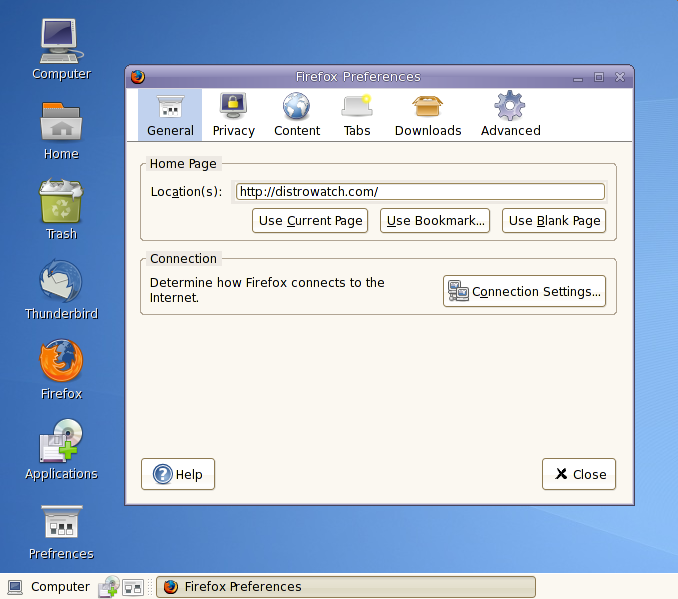Select the Trash desktop icon
This screenshot has width=678, height=599.
click(x=61, y=209)
